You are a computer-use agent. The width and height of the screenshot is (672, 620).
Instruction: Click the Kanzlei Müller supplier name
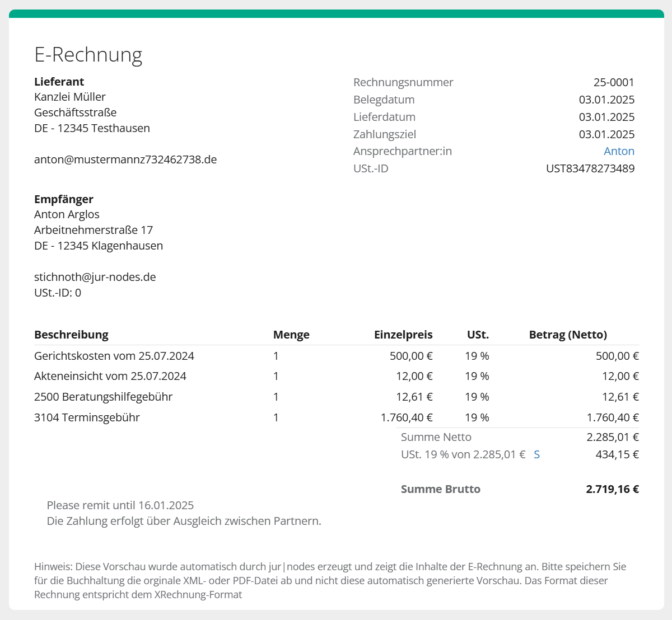pyautogui.click(x=70, y=97)
